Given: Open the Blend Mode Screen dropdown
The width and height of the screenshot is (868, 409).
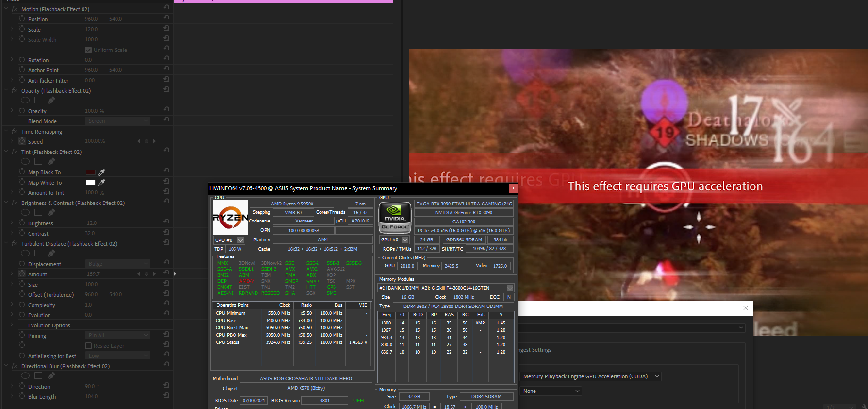Looking at the screenshot, I should tap(117, 120).
